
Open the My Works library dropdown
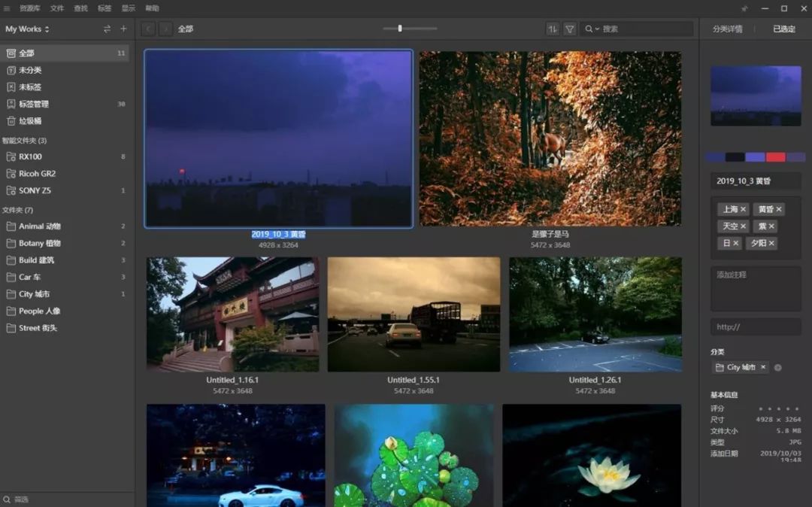click(x=28, y=29)
